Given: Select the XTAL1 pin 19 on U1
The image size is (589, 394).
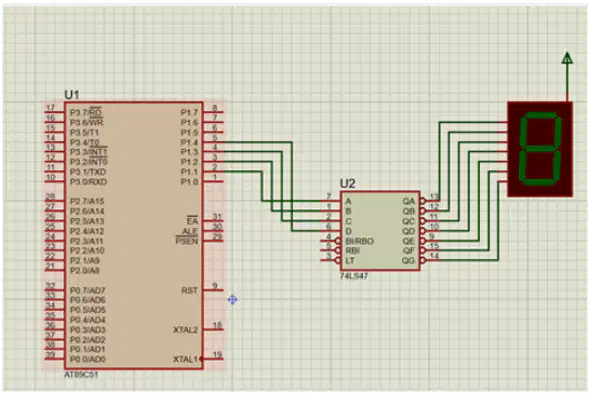Looking at the screenshot, I should click(213, 359).
